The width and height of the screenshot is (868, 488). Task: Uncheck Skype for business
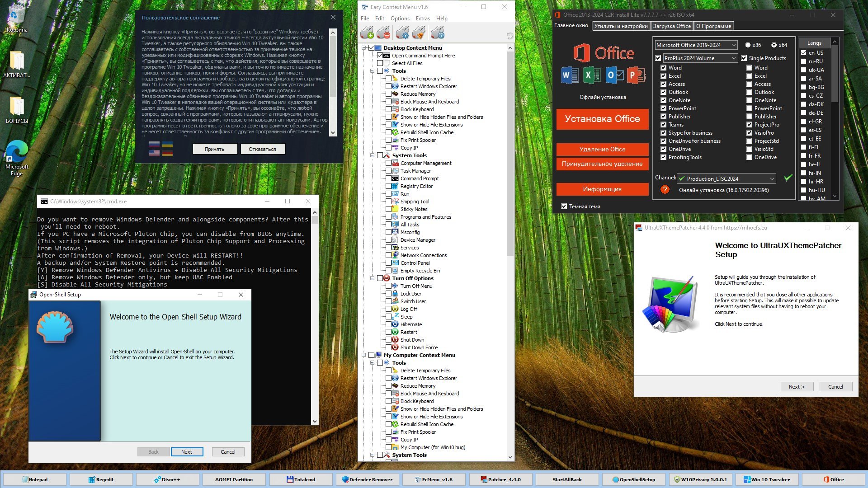click(663, 133)
